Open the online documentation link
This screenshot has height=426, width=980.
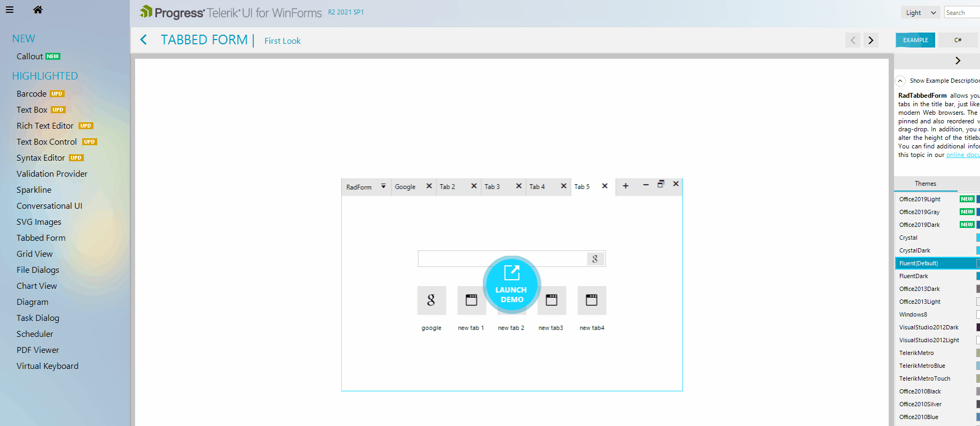[963, 155]
